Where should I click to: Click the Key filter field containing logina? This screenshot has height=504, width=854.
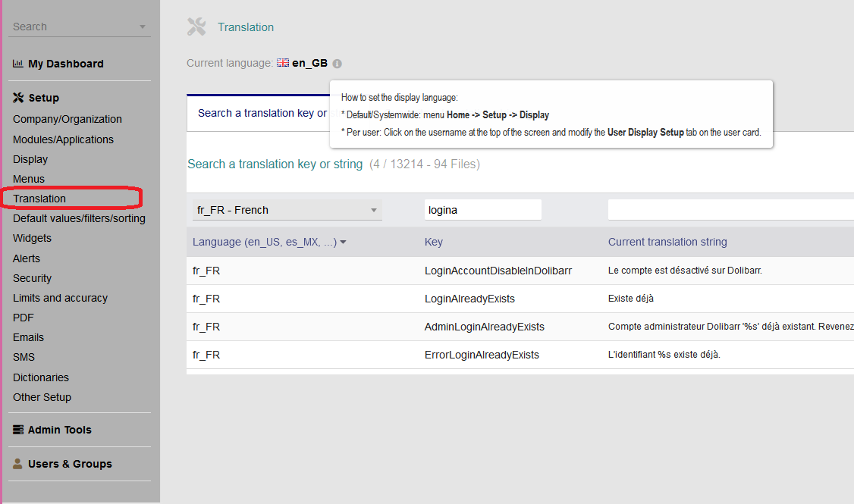pyautogui.click(x=482, y=210)
